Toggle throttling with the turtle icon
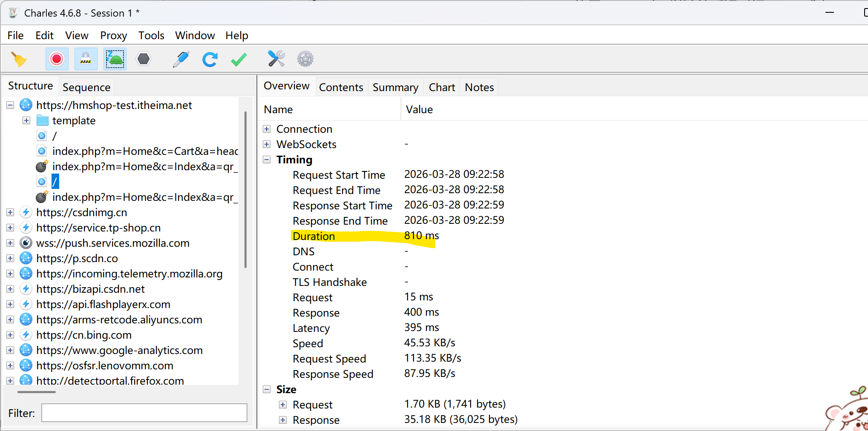The image size is (868, 431). point(115,59)
